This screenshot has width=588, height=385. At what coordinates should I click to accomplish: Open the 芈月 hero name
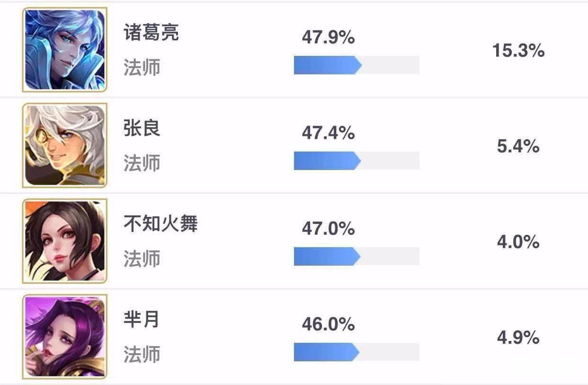141,320
